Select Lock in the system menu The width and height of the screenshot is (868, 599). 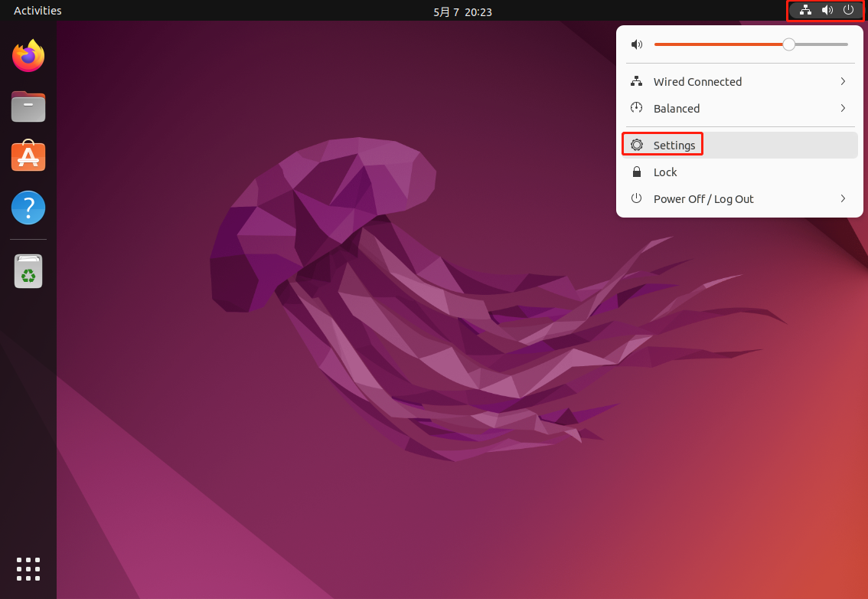739,172
